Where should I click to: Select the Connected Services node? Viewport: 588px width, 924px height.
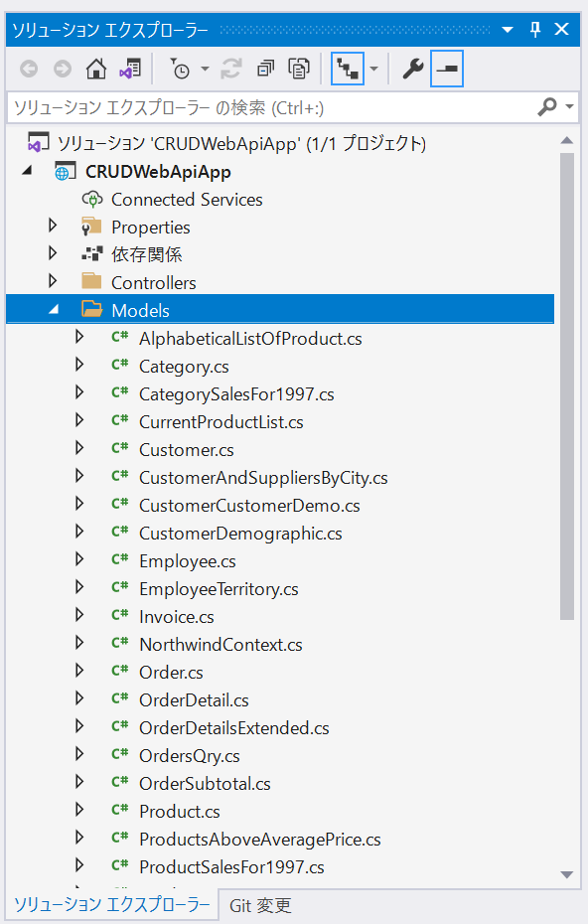(187, 200)
